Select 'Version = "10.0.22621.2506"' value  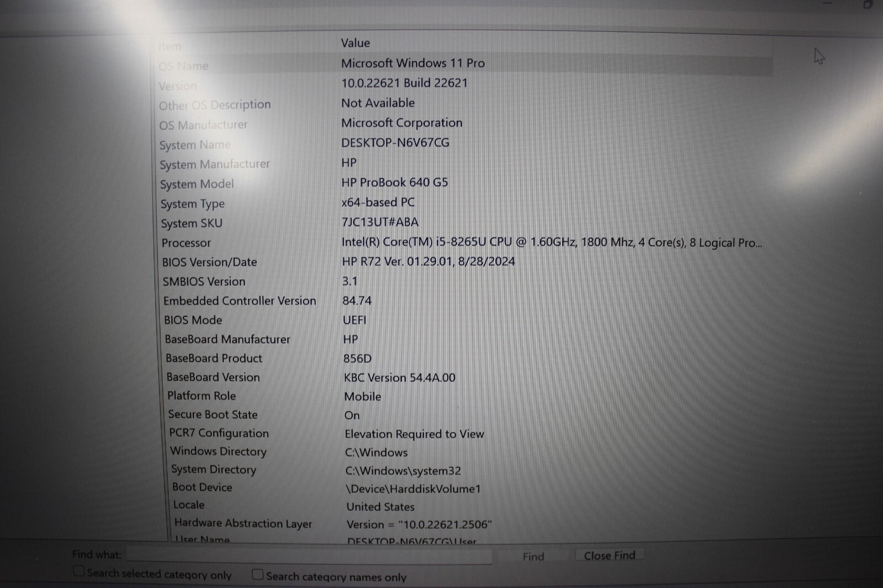(419, 525)
